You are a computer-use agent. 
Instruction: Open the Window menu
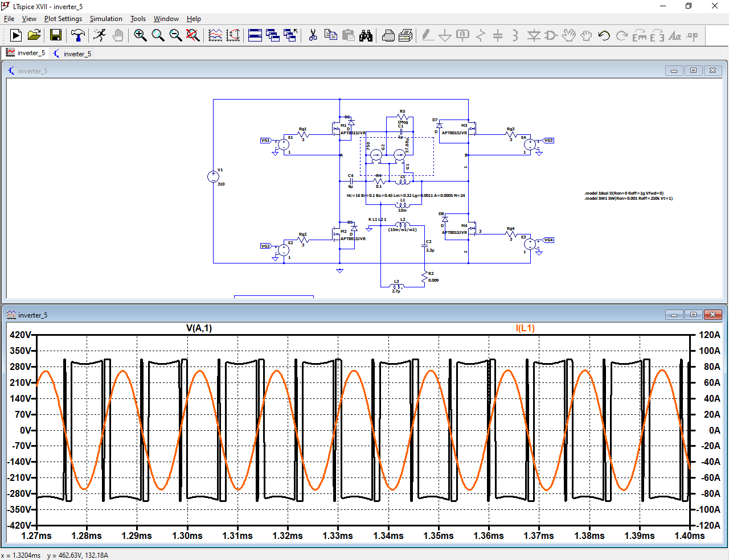pos(166,19)
